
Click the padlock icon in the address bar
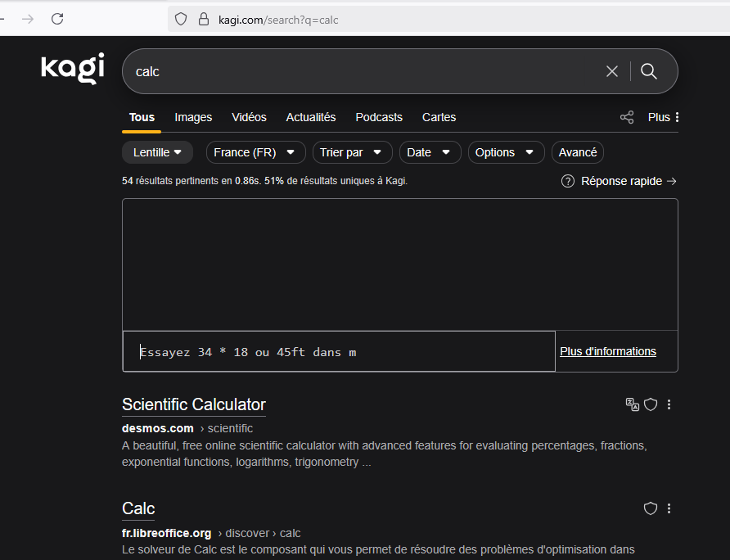click(x=203, y=19)
